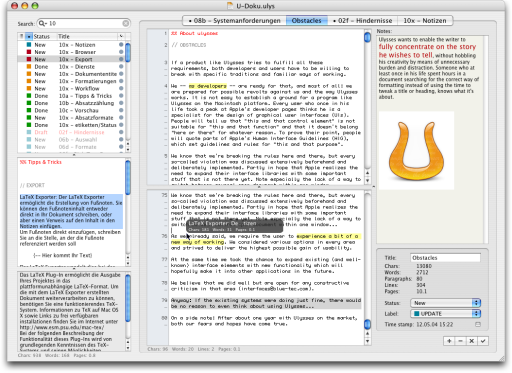The width and height of the screenshot is (512, 373).
Task: Select the 10x – Browser document row
Action: click(71, 52)
